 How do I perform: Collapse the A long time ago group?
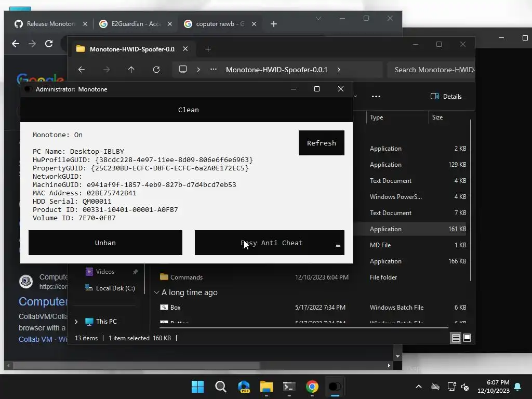(156, 292)
